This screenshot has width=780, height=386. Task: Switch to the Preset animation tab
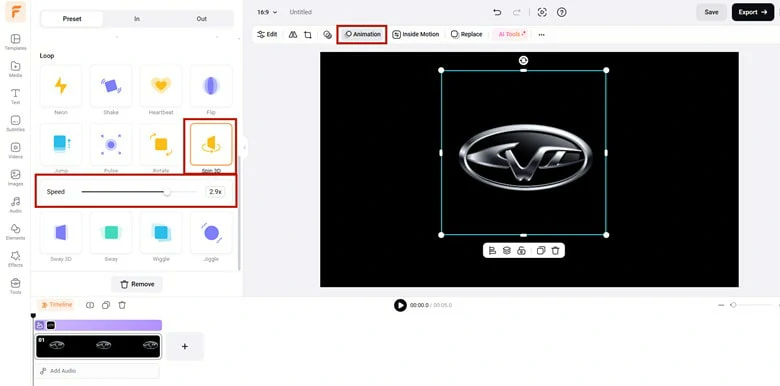coord(72,19)
